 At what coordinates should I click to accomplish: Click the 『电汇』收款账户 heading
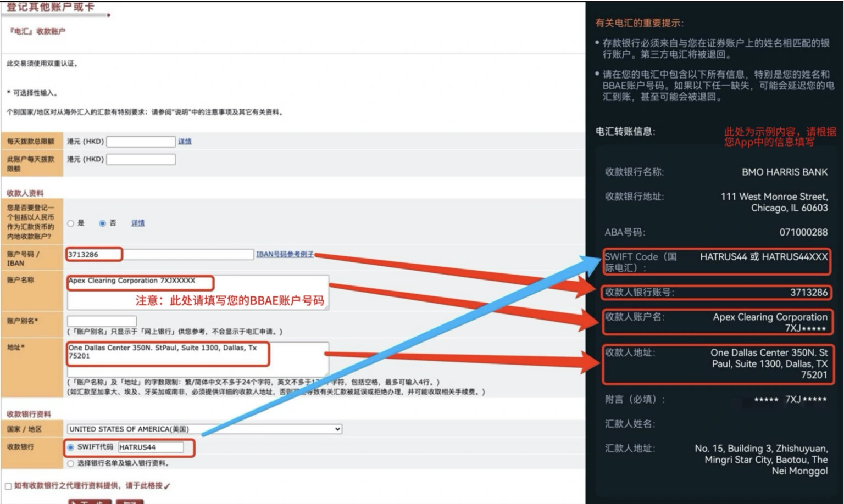(37, 31)
